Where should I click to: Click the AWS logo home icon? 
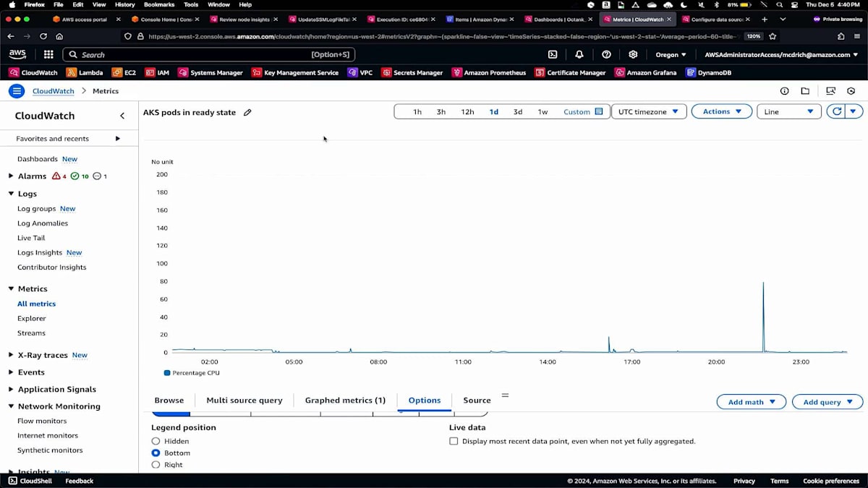pos(17,54)
